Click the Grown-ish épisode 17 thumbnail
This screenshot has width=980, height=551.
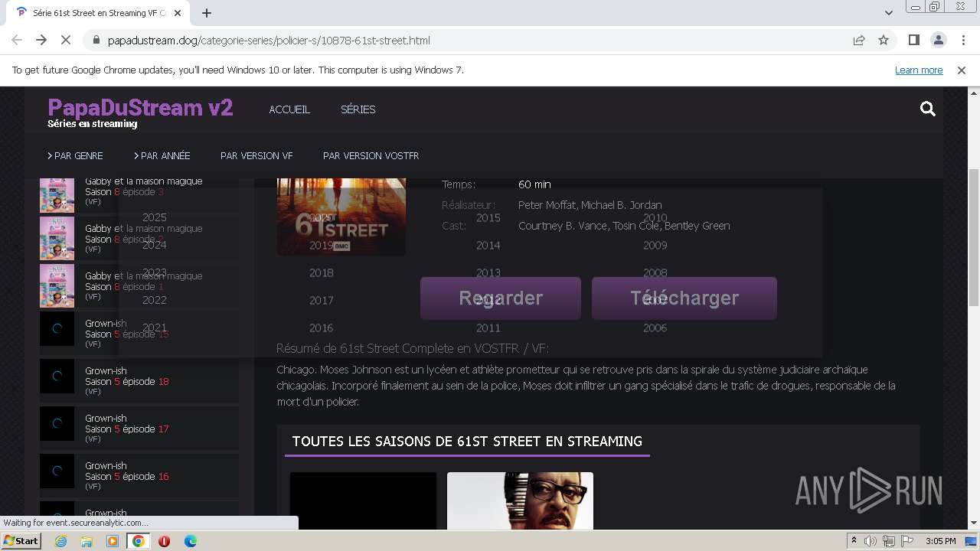(57, 423)
